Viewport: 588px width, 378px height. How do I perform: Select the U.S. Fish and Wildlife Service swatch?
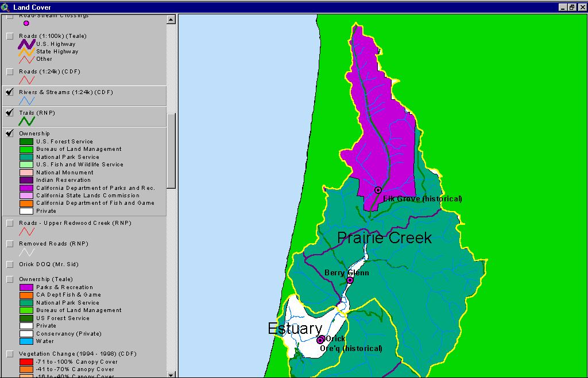pos(26,165)
